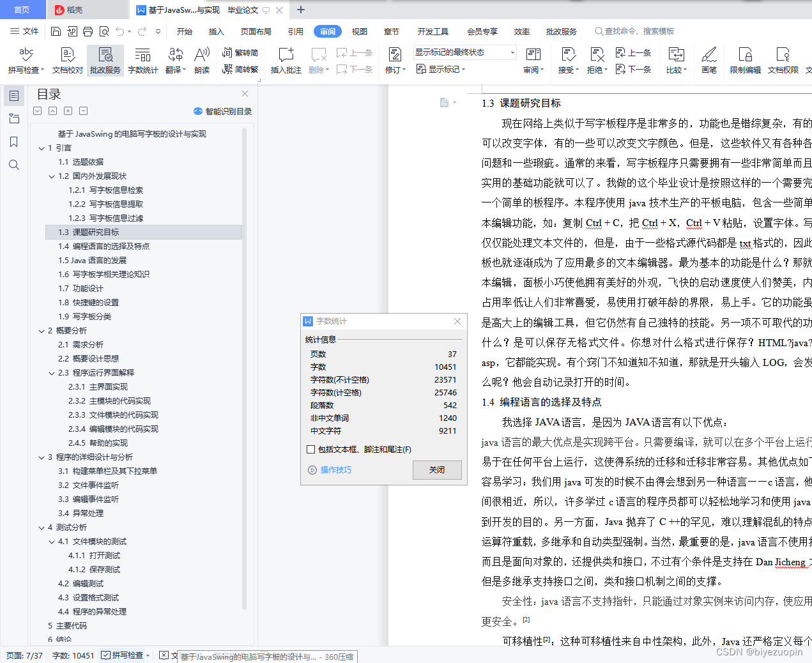Close the 目录 navigation pane
Image resolution: width=812 pixels, height=663 pixels.
tap(244, 94)
